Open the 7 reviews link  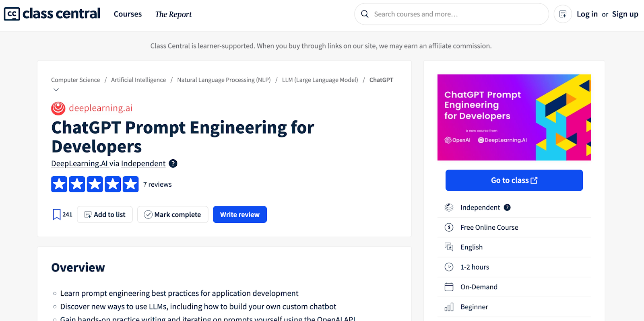pos(157,184)
